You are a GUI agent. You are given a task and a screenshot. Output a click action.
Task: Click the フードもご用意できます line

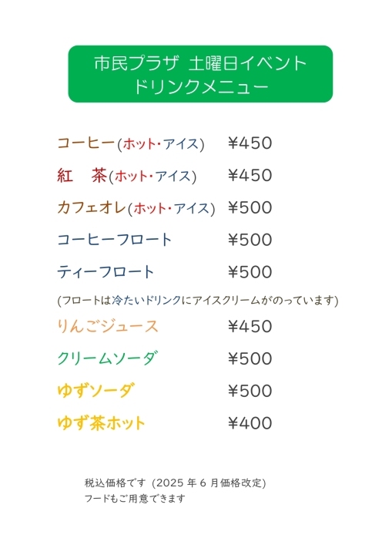point(135,499)
